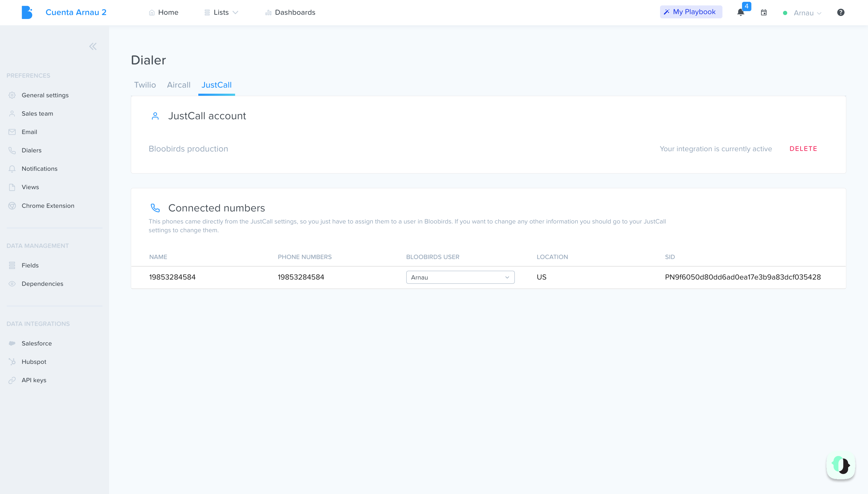Image resolution: width=868 pixels, height=494 pixels.
Task: Open notifications bell icon
Action: point(741,13)
